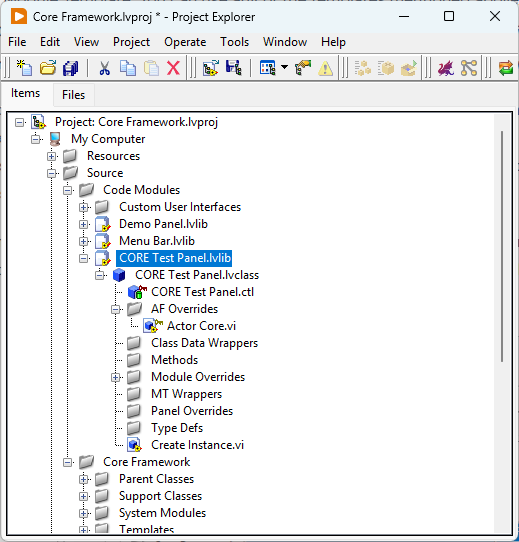Click the purple dragon toolbar icon
Screen dimensions: 519x542
click(x=446, y=68)
